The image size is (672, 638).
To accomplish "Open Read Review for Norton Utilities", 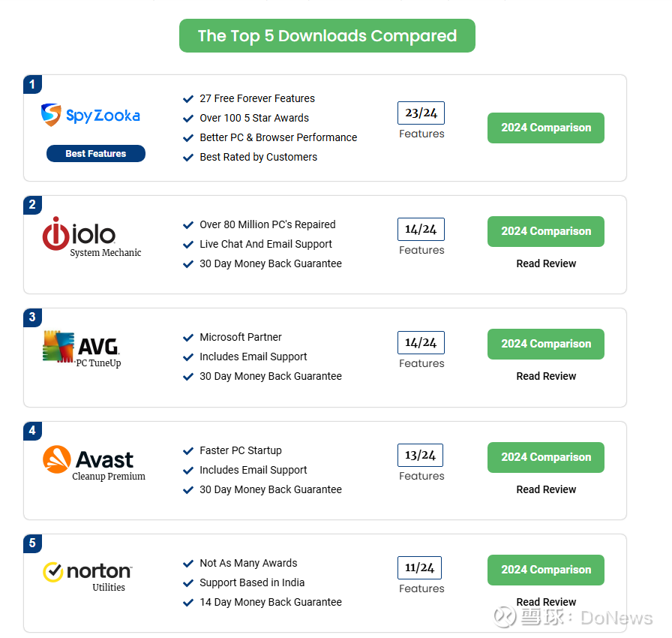I will (x=546, y=602).
